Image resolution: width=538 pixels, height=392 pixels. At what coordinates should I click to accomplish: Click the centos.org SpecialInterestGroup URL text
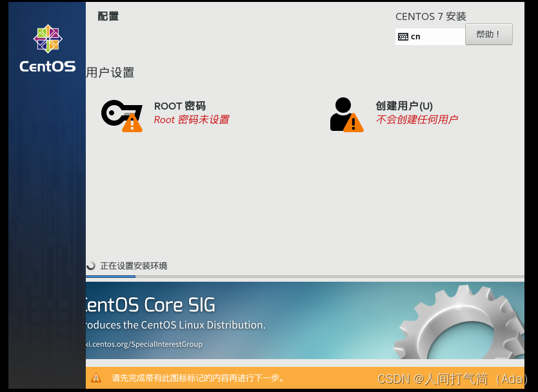pos(144,344)
